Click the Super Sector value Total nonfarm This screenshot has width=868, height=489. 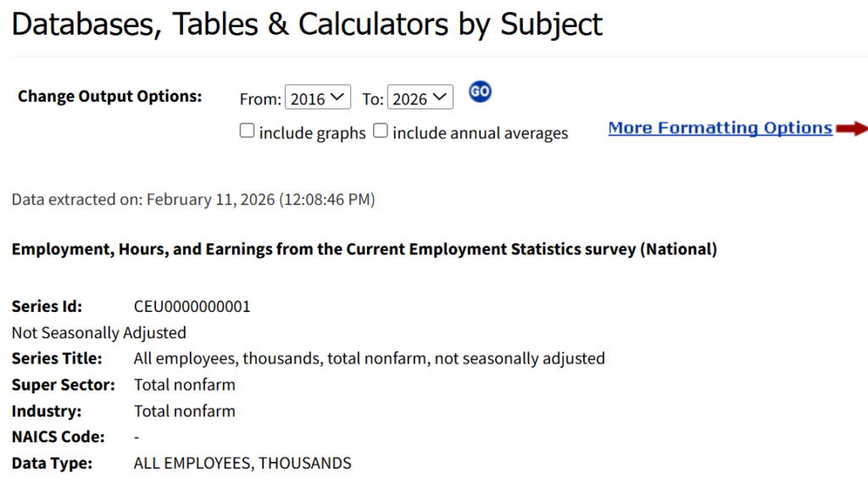pyautogui.click(x=185, y=385)
